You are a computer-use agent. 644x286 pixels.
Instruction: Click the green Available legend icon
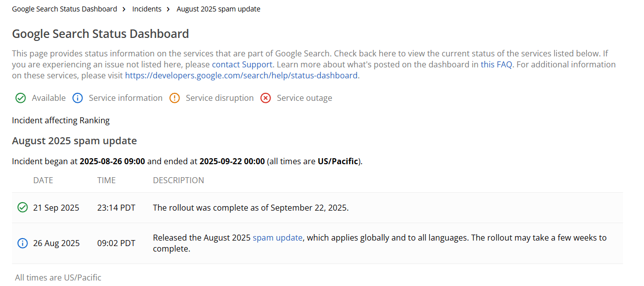click(20, 98)
